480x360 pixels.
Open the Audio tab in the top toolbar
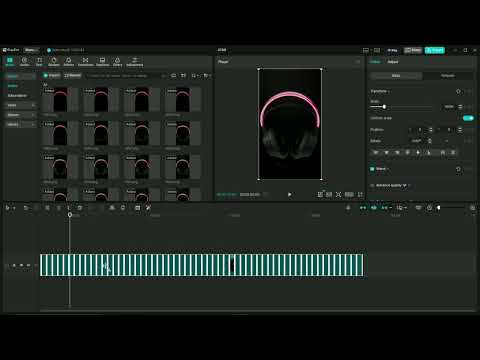tap(24, 62)
